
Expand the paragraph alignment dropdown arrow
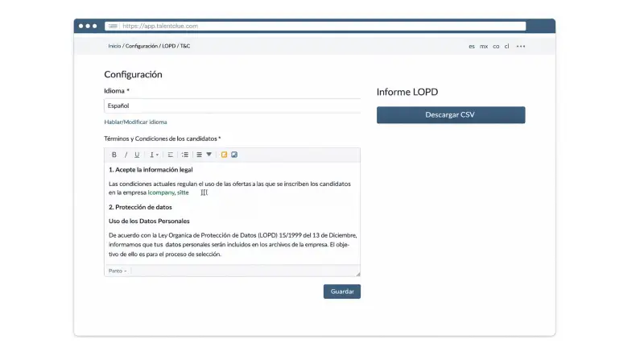click(208, 155)
